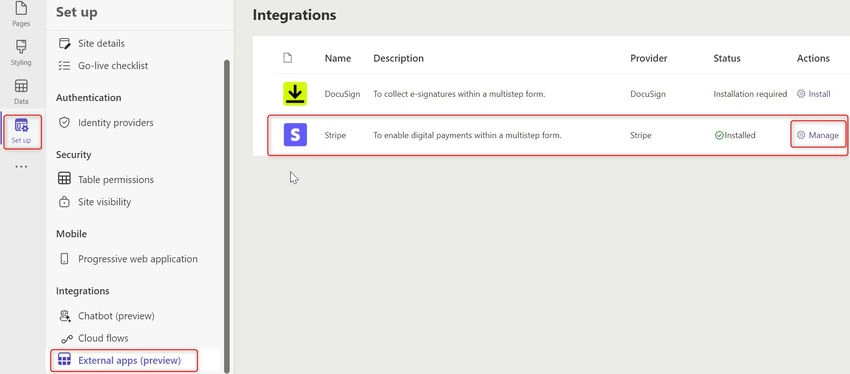Open Site visibility settings
Viewport: 850px width, 374px height.
(x=105, y=202)
